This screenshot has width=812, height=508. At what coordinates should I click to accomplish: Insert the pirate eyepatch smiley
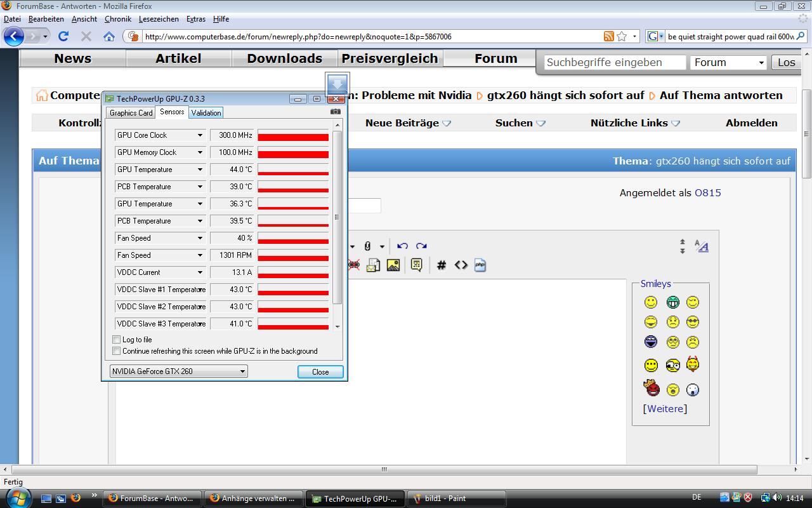[x=673, y=365]
